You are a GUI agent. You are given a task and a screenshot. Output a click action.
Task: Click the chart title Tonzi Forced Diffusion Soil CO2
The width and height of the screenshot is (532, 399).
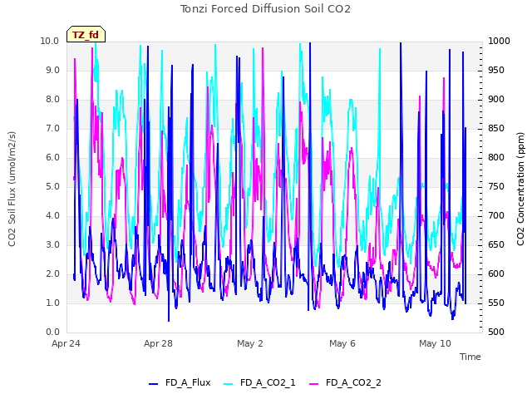tap(265, 9)
